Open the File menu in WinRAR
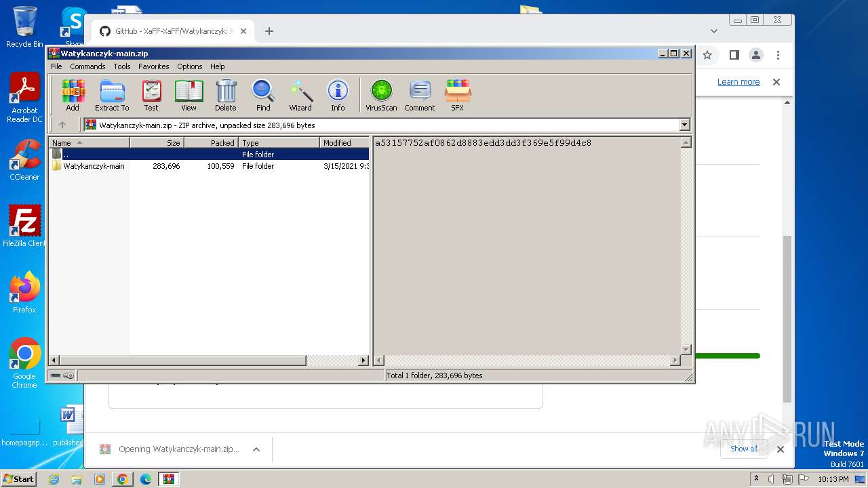Screen dimensions: 868x488 [x=56, y=66]
